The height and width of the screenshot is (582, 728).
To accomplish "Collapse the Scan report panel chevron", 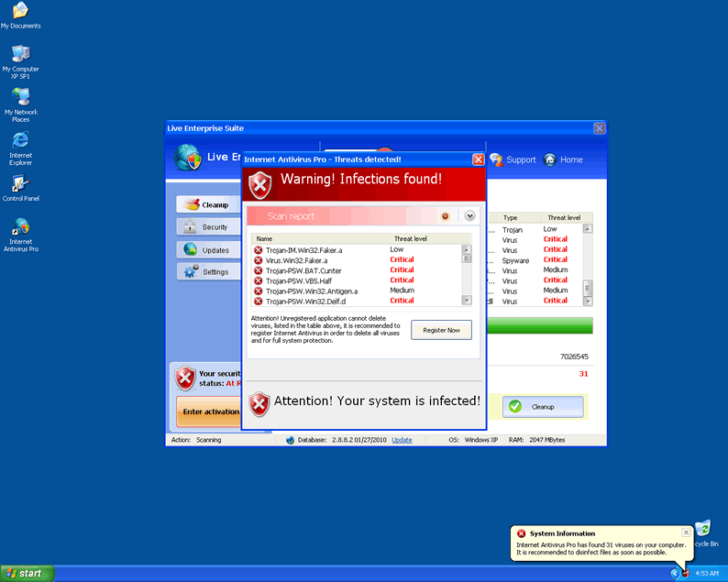I will click(x=470, y=216).
